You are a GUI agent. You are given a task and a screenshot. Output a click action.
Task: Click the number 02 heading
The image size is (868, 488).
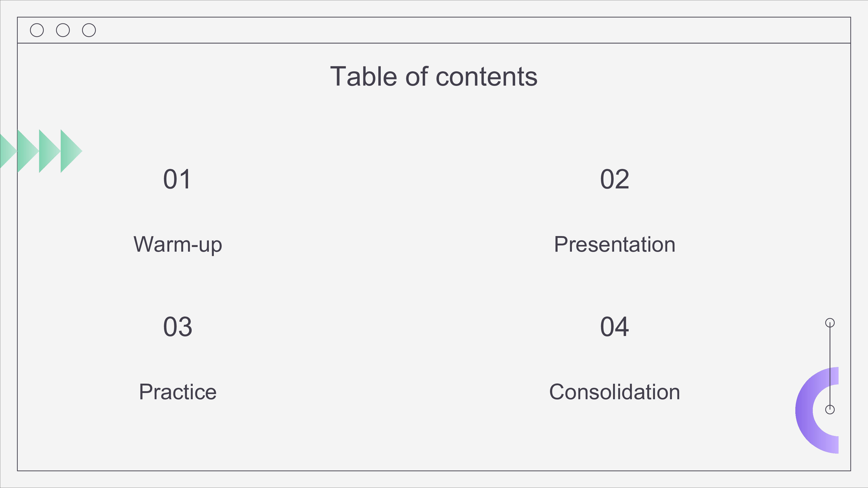coord(615,179)
